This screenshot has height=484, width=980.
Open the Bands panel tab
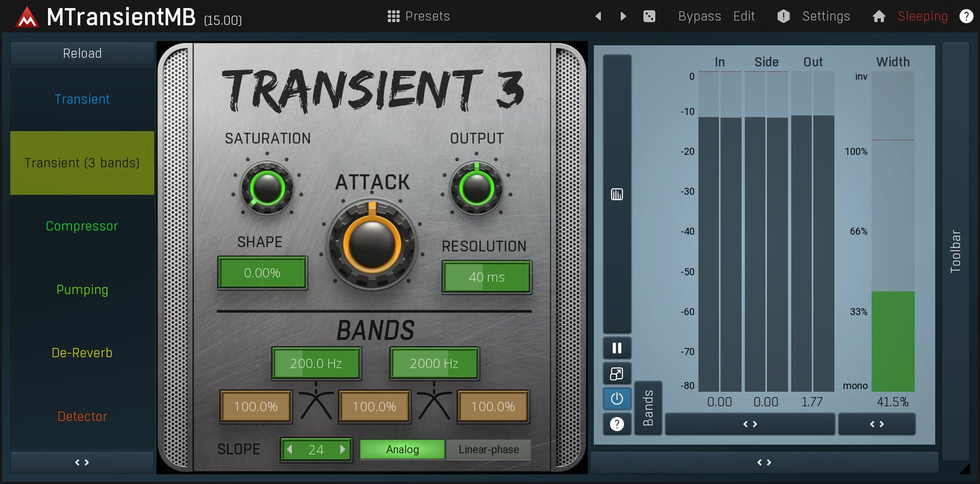tap(648, 407)
